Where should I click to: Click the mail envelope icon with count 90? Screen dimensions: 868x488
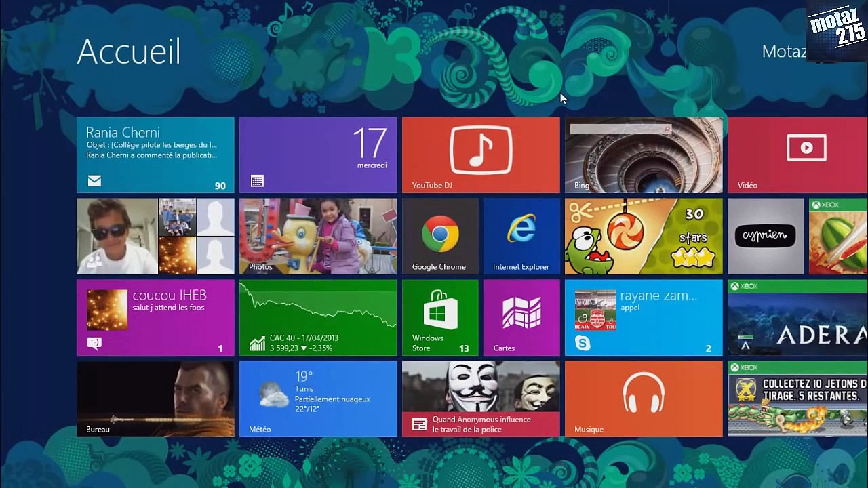[x=94, y=181]
